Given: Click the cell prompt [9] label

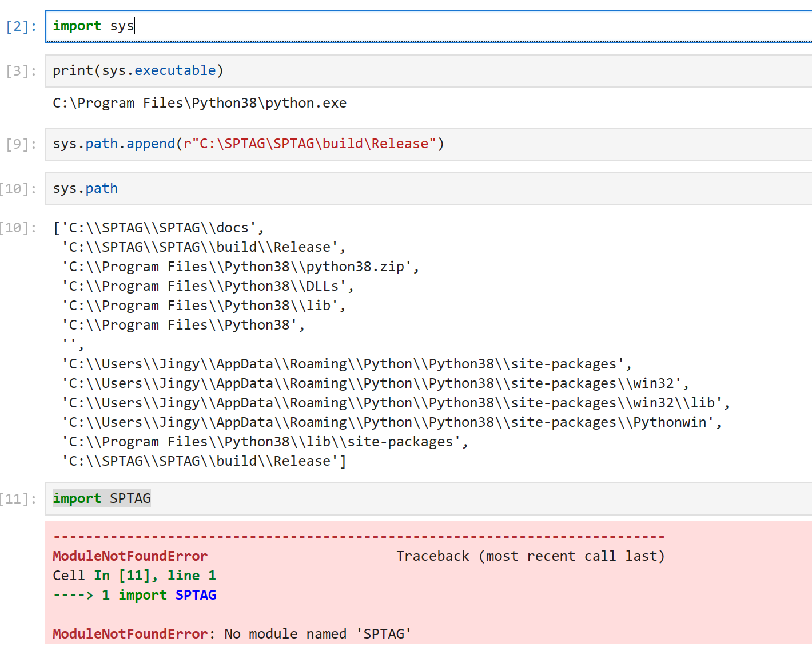Looking at the screenshot, I should pyautogui.click(x=21, y=143).
